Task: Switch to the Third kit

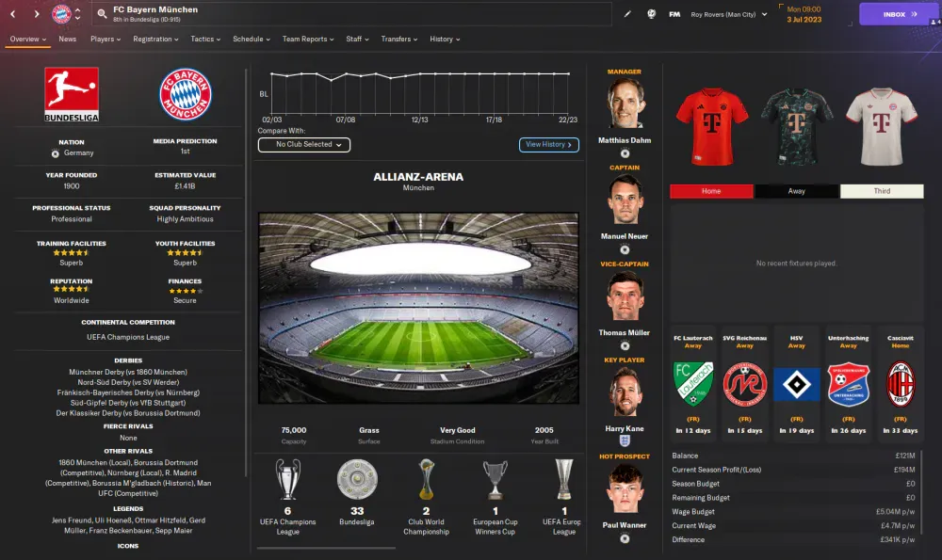Action: coord(882,191)
